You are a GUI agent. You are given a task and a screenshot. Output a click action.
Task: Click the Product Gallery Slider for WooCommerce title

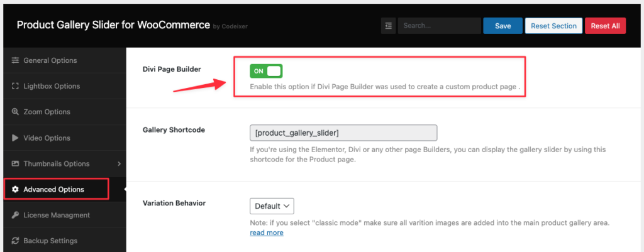coord(113,25)
